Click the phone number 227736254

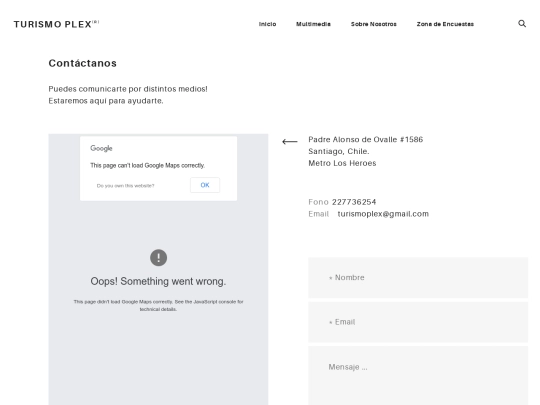(x=354, y=202)
